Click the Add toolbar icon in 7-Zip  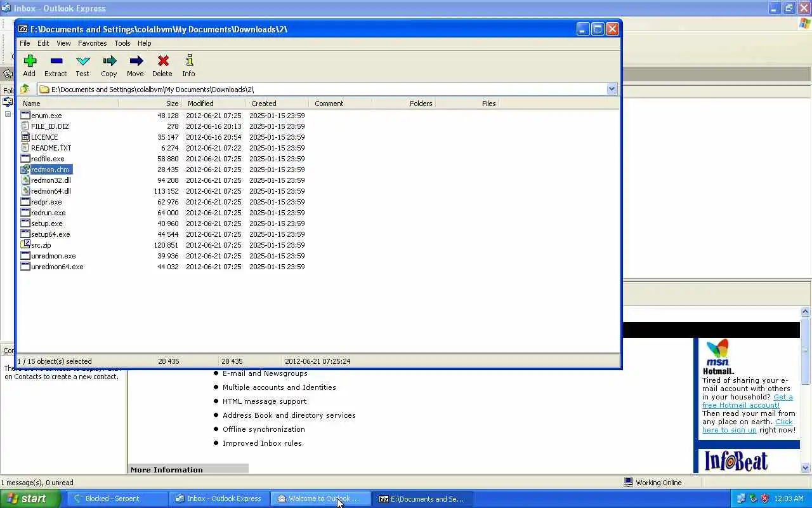(29, 61)
